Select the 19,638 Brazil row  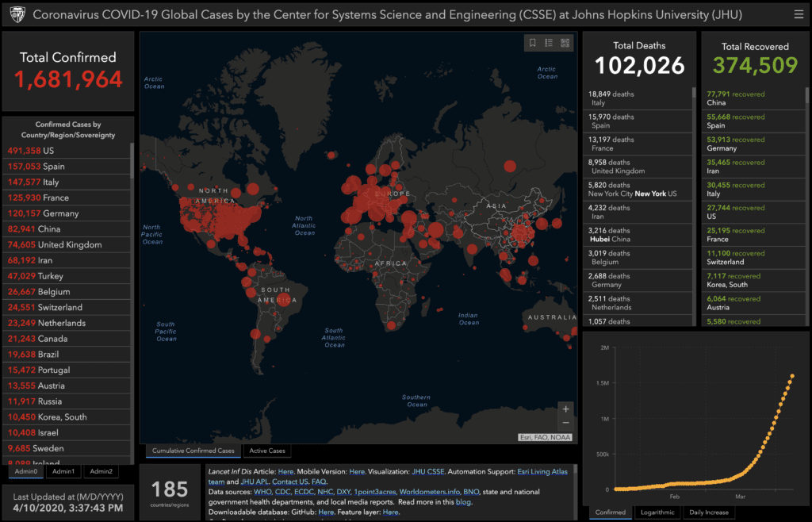tap(67, 354)
